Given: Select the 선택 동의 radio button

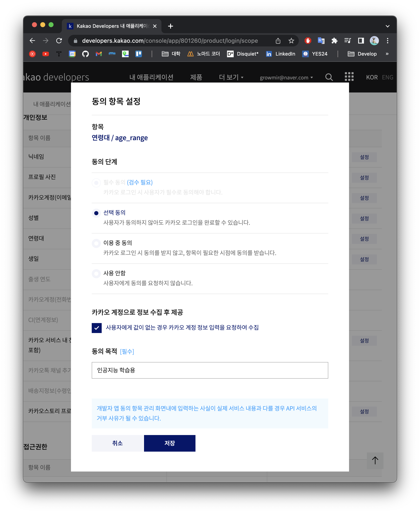Looking at the screenshot, I should pyautogui.click(x=96, y=213).
